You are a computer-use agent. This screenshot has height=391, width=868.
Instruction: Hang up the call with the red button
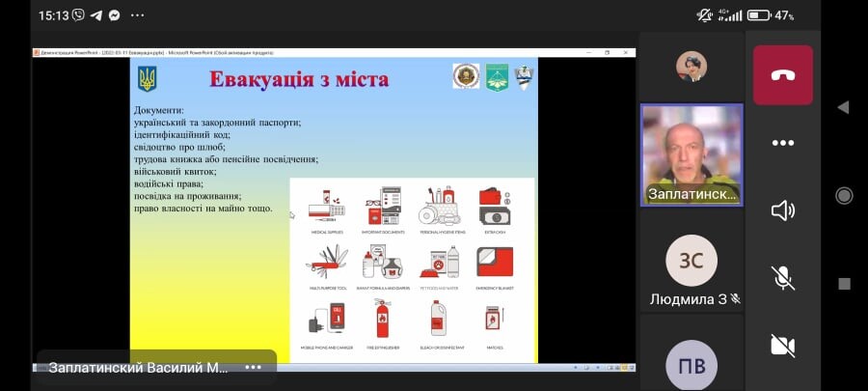pyautogui.click(x=783, y=75)
